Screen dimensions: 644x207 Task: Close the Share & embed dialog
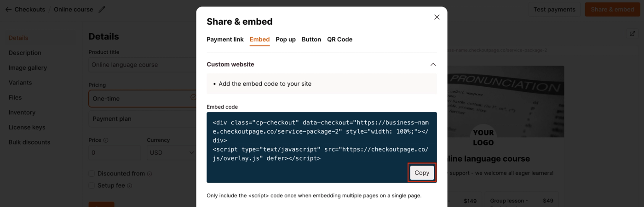tap(437, 17)
